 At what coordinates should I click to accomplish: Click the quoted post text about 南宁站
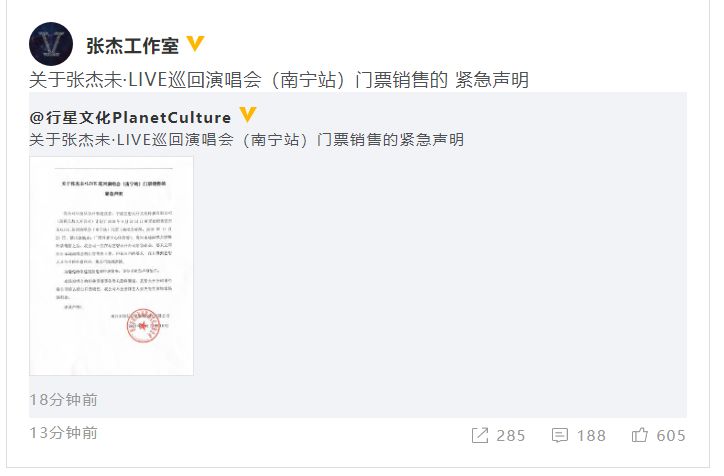click(x=247, y=139)
